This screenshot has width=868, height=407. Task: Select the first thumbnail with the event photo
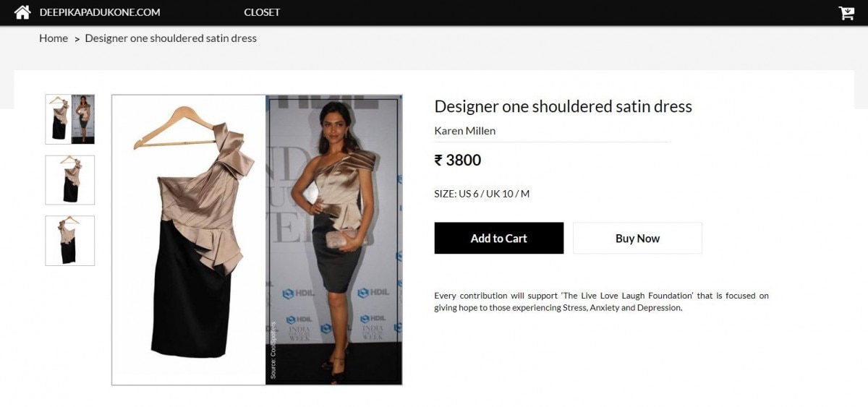(x=70, y=119)
